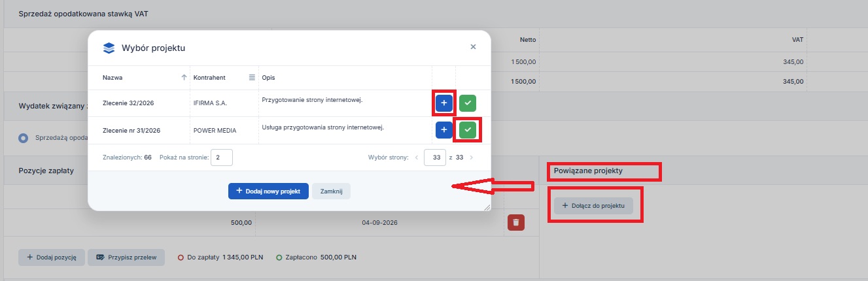868x281 pixels.
Task: Go to next page chevron
Action: 471,157
